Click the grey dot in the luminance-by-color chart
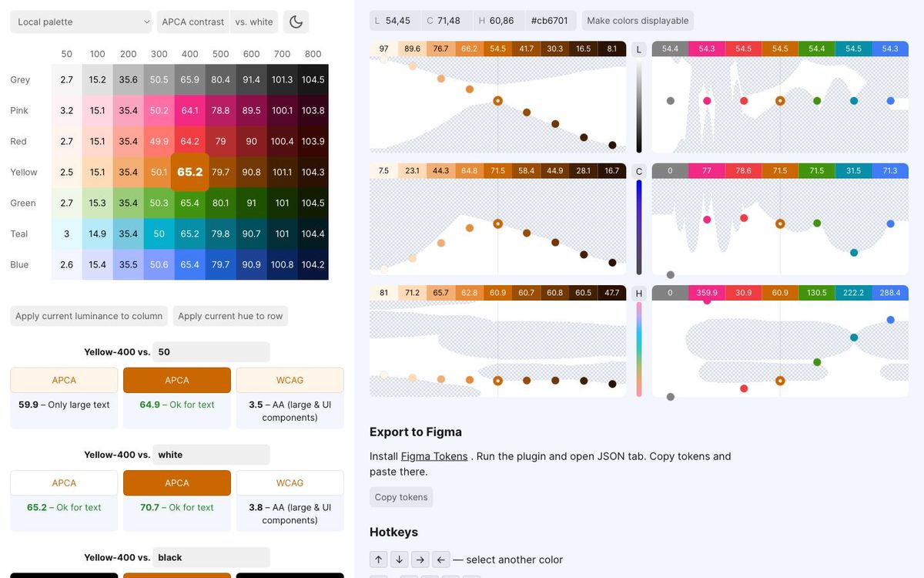This screenshot has height=578, width=924. click(x=671, y=101)
